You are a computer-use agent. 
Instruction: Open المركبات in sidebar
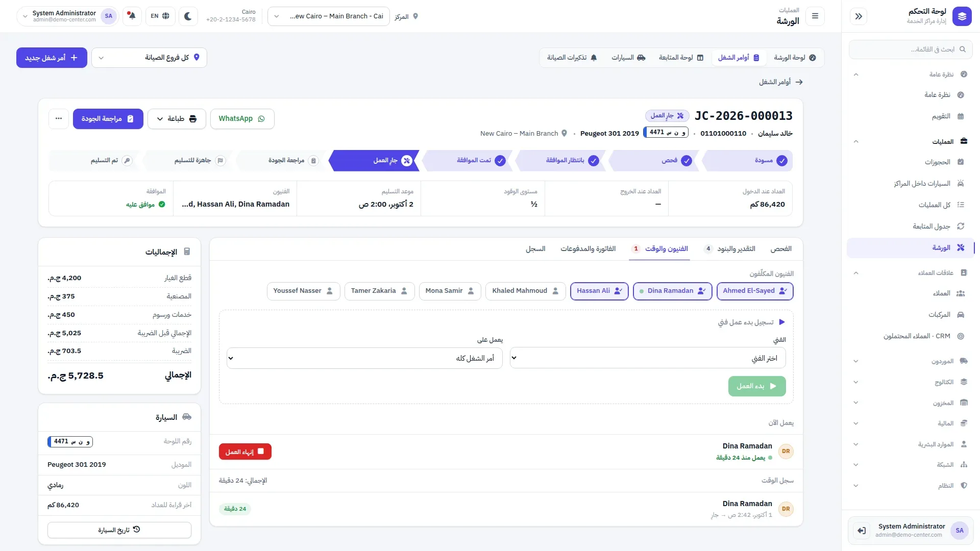point(911,315)
